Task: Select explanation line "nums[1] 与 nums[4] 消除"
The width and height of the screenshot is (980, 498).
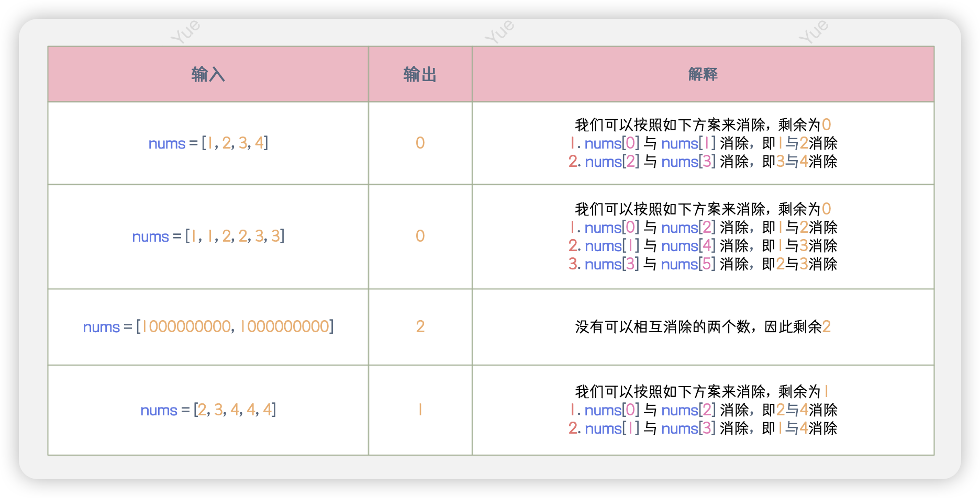Action: click(x=703, y=246)
